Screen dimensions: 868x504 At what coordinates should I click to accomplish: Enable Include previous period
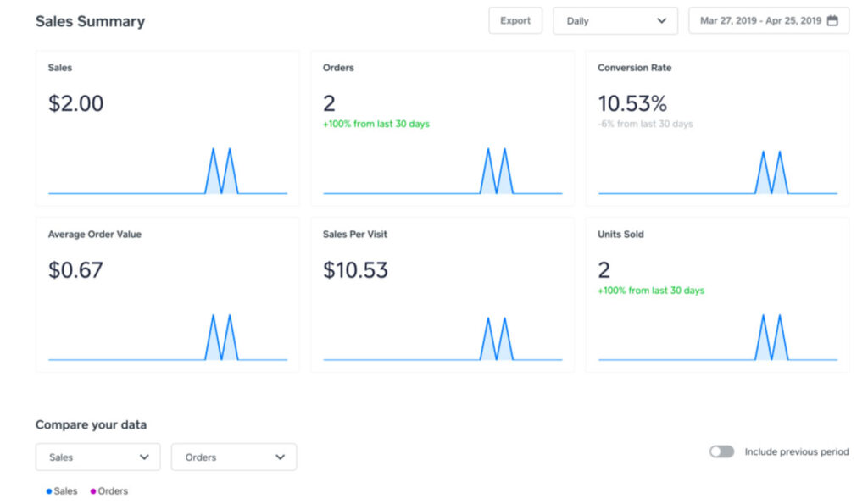click(721, 451)
